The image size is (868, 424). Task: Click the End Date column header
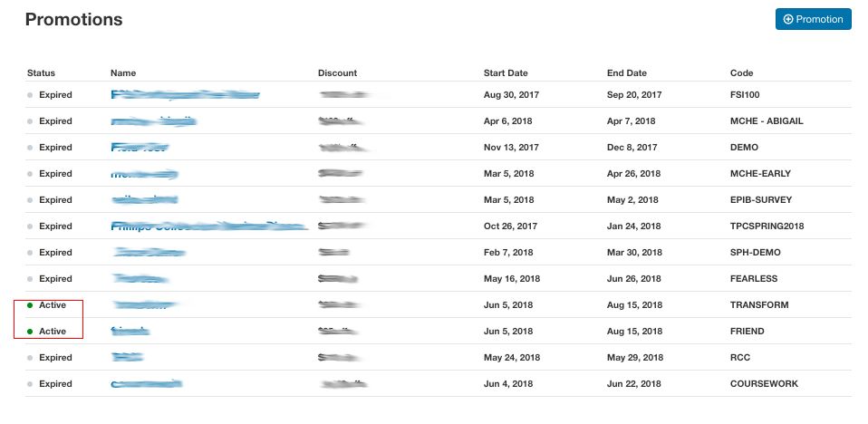(627, 73)
